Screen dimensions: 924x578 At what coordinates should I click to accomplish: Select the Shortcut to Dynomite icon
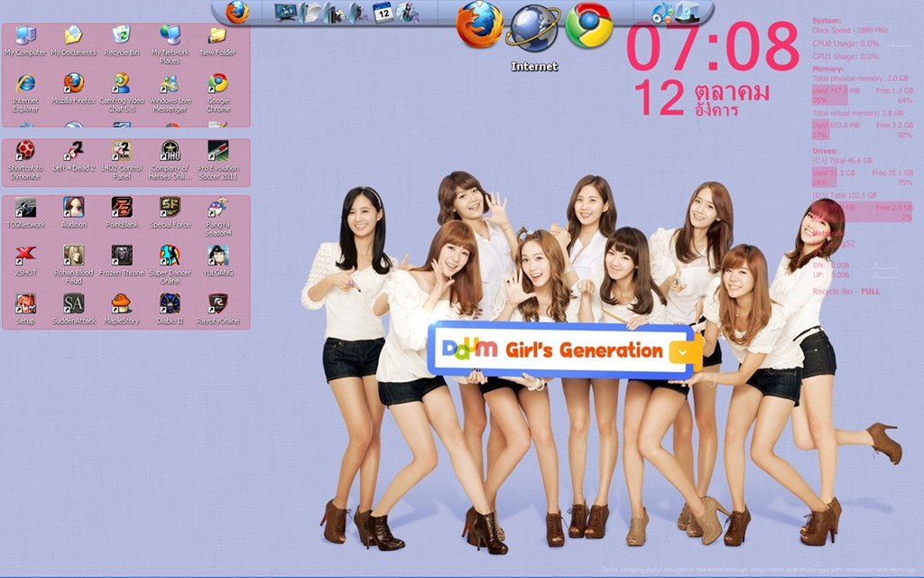(x=25, y=160)
